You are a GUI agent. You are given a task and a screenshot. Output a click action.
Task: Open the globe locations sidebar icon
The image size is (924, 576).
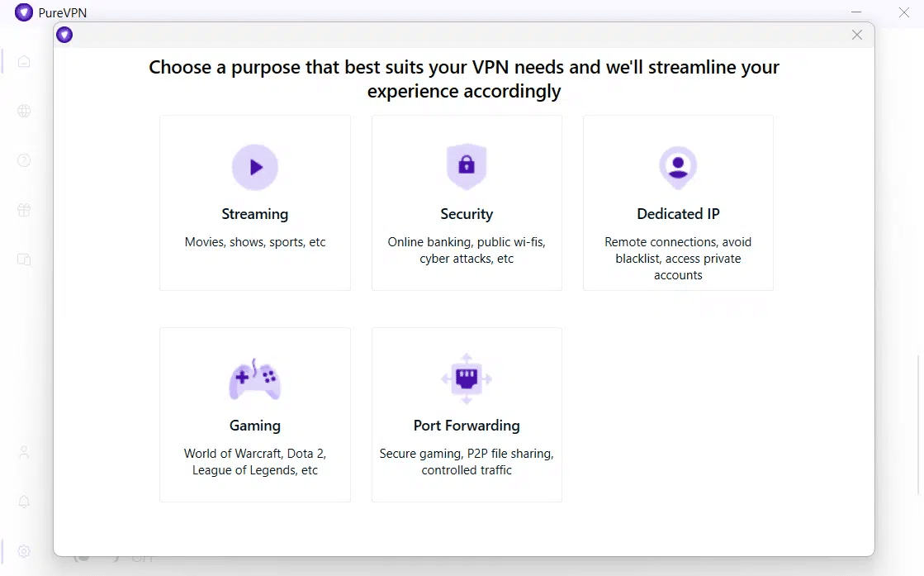[x=24, y=111]
